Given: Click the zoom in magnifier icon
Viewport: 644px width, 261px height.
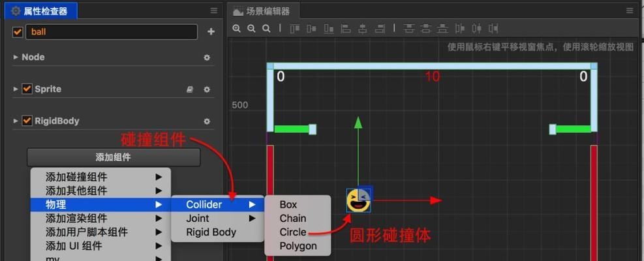Looking at the screenshot, I should tap(237, 29).
